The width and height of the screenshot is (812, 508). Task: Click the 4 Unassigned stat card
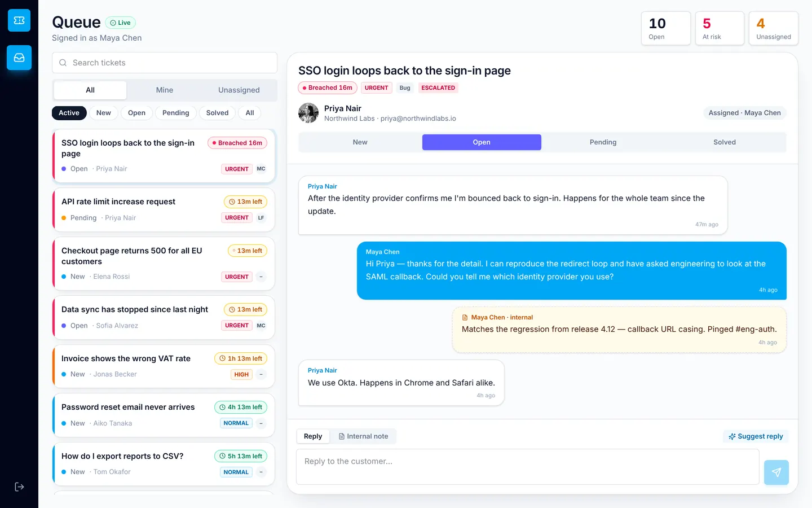[774, 28]
